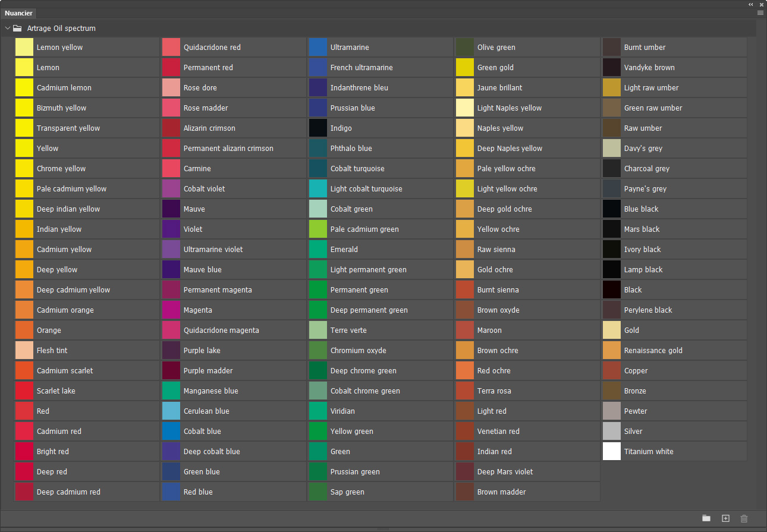Click the 'Manganese blue' label
The image size is (767, 532).
click(x=211, y=391)
